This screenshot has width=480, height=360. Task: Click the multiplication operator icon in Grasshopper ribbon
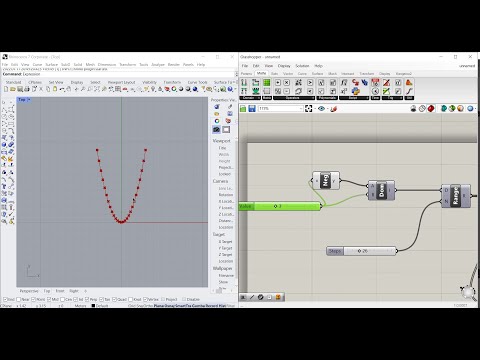pos(287,82)
